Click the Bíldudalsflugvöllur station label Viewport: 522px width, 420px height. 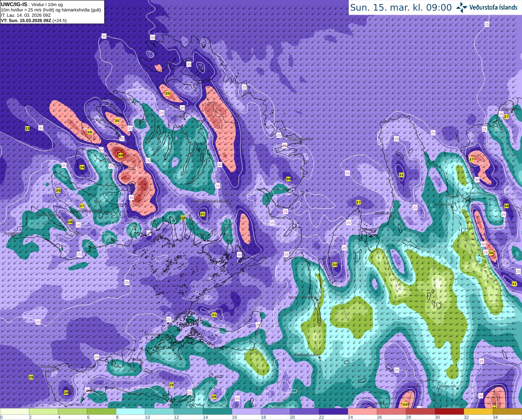pos(85,211)
